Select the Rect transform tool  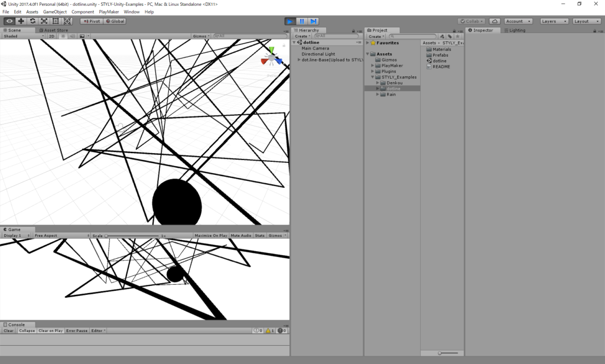pyautogui.click(x=56, y=21)
